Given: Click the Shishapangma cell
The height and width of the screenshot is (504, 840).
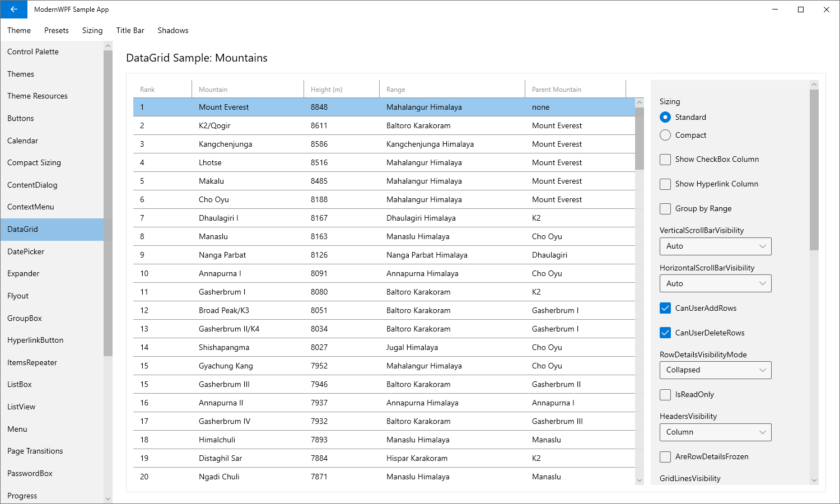Looking at the screenshot, I should [x=248, y=347].
